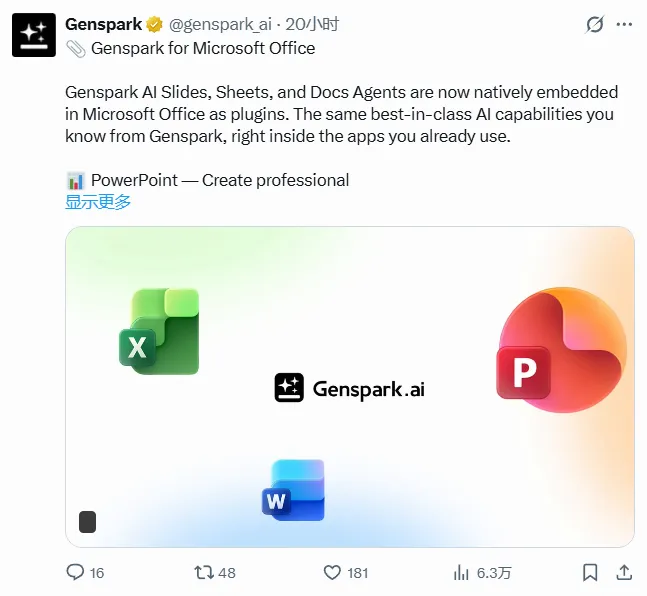
Task: Click the Genspark profile avatar
Action: point(34,35)
